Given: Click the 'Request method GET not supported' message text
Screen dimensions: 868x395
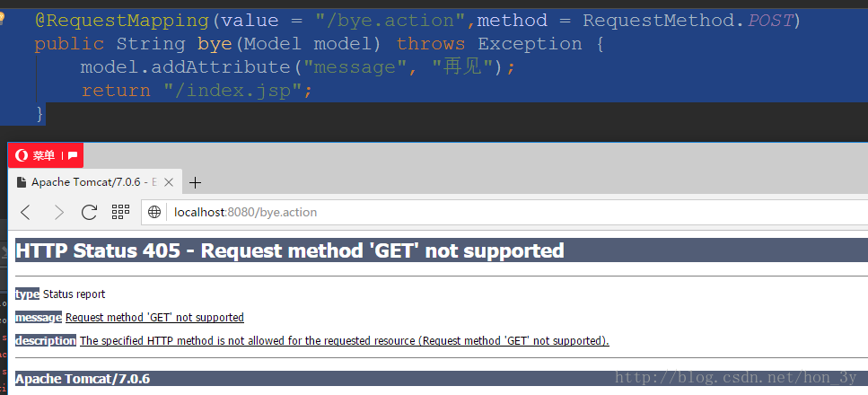Looking at the screenshot, I should click(154, 317).
